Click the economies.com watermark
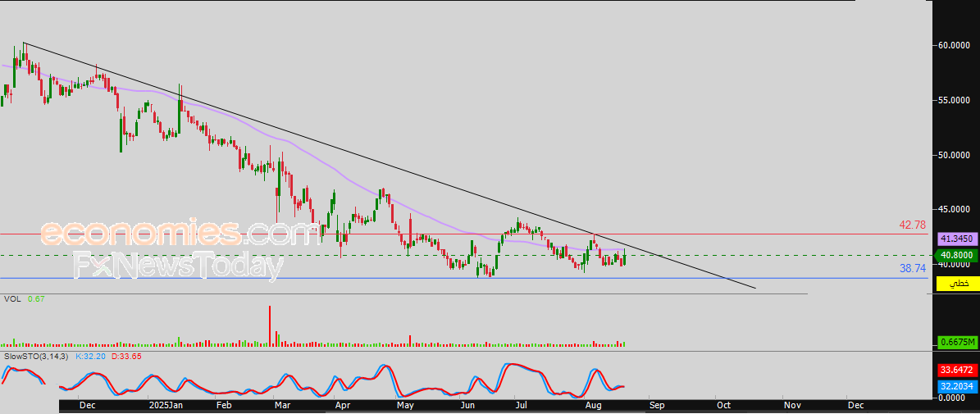980x414 pixels. click(x=180, y=234)
